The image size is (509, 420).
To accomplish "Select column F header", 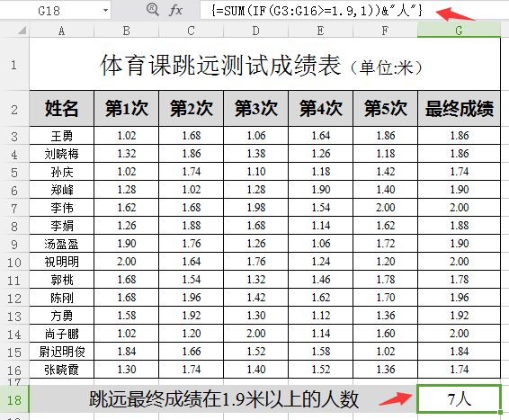I will pyautogui.click(x=385, y=31).
